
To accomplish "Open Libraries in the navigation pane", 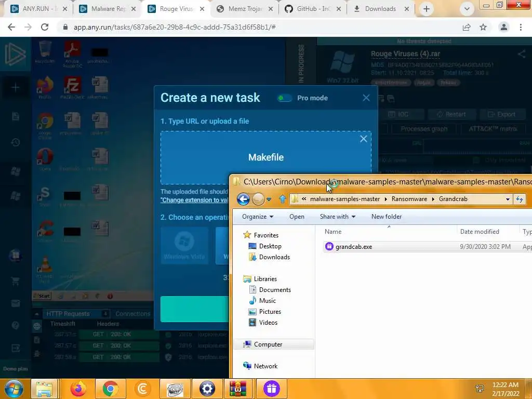I will click(x=265, y=279).
